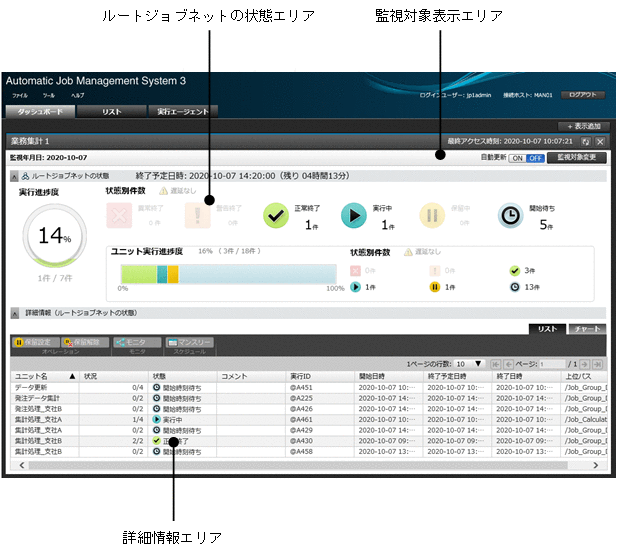
Task: Click the 正常終了 green checkmark status icon
Action: tap(277, 215)
